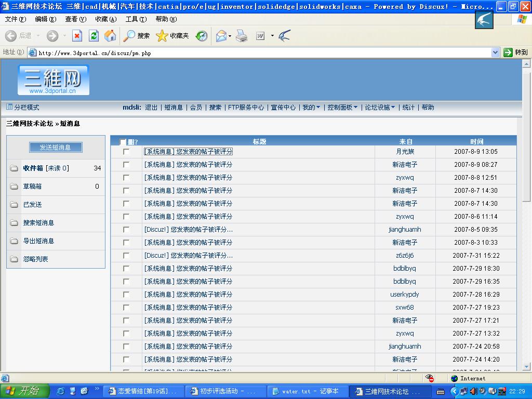Check the message dated 2007-8-8 12:51
Screen dimensions: 532x399
(126, 178)
